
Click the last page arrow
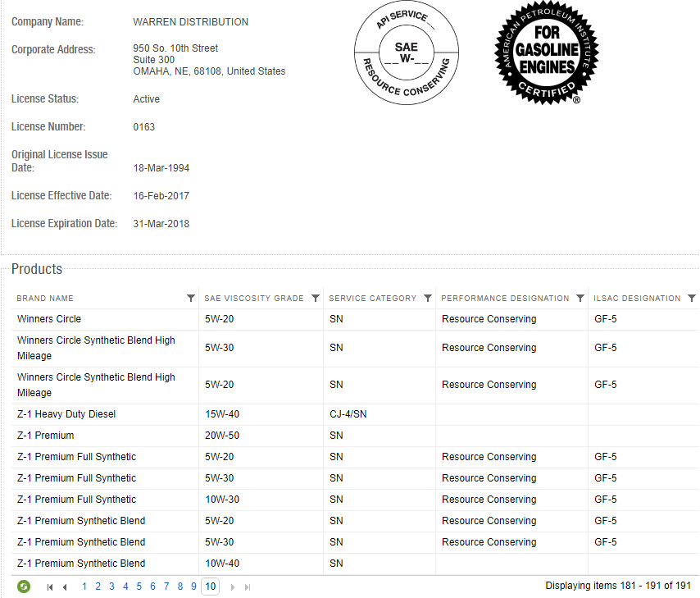[248, 587]
